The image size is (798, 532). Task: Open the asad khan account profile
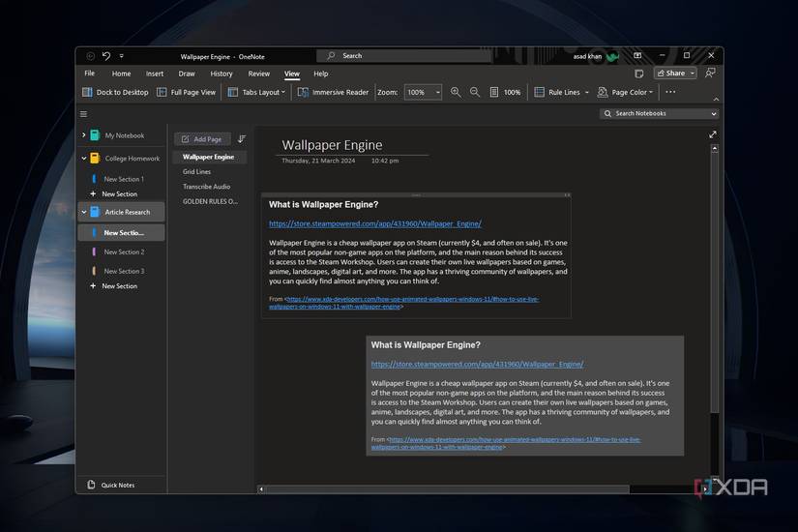pyautogui.click(x=596, y=56)
